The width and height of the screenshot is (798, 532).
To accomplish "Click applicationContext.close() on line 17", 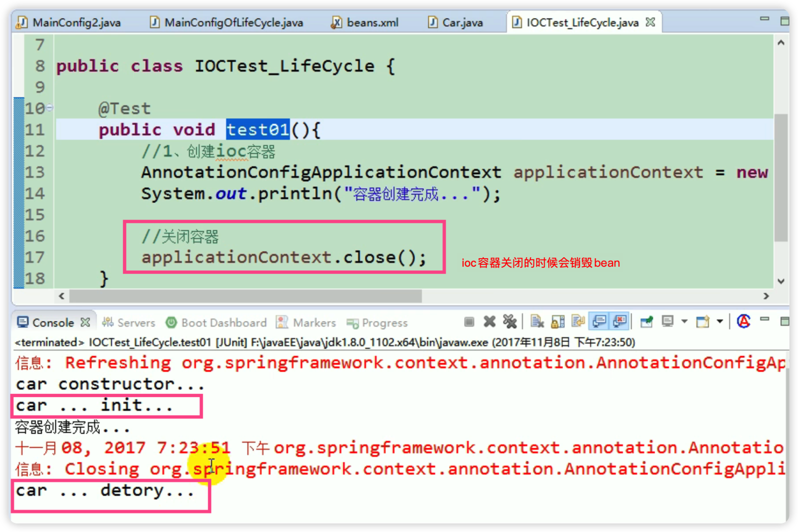I will coord(284,257).
